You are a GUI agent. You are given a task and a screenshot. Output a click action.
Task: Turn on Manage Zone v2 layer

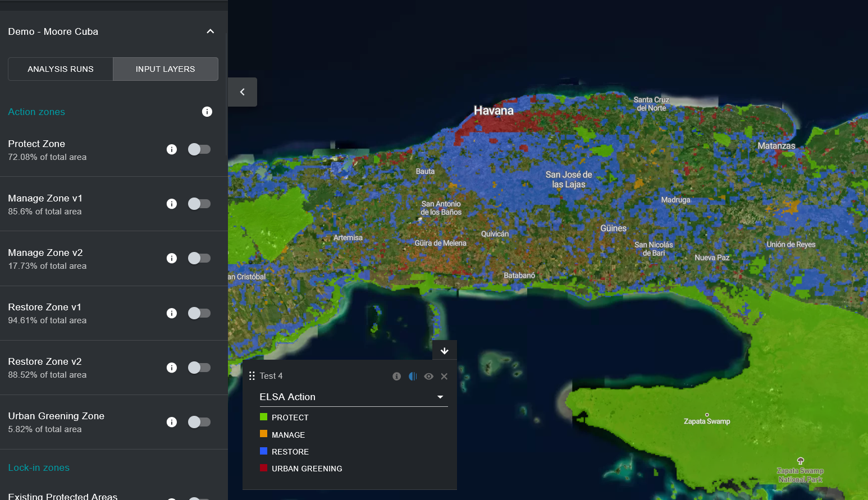click(199, 258)
